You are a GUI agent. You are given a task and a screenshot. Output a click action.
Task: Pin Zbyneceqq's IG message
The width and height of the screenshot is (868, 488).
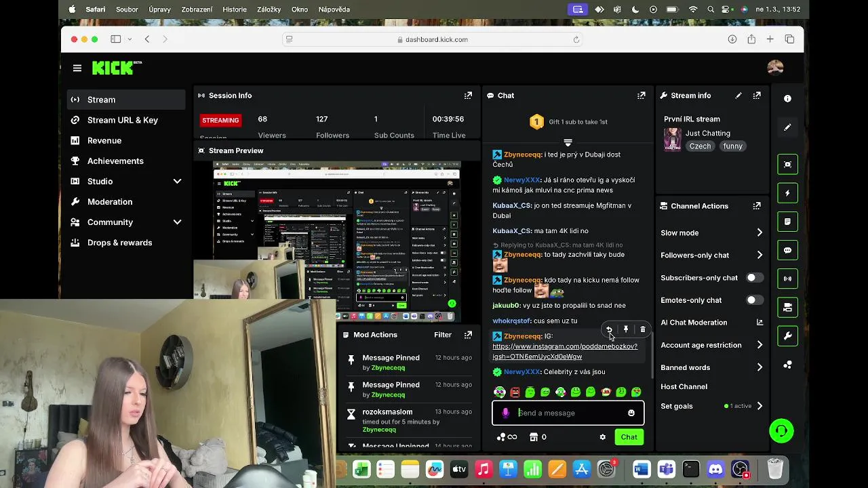[626, 329]
